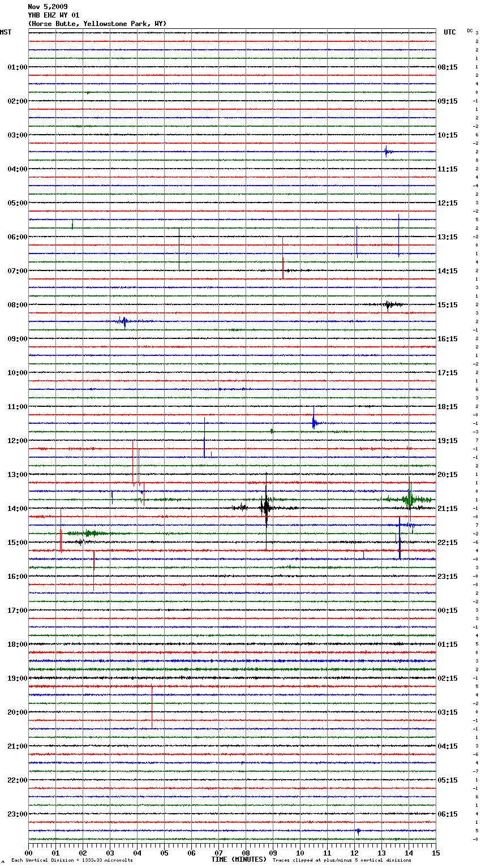
Task: Click the "15:15" UTC time label
Action: (448, 305)
